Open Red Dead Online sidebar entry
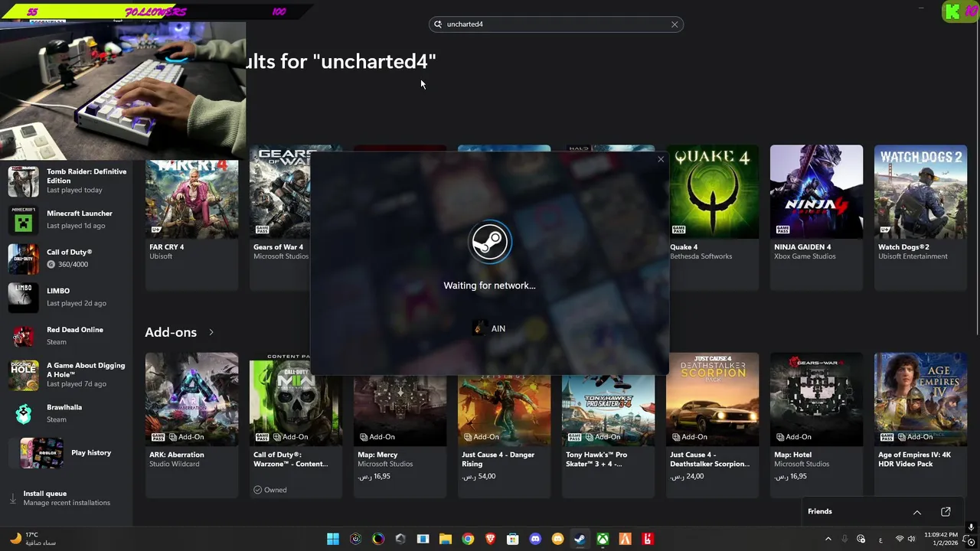 pos(68,336)
